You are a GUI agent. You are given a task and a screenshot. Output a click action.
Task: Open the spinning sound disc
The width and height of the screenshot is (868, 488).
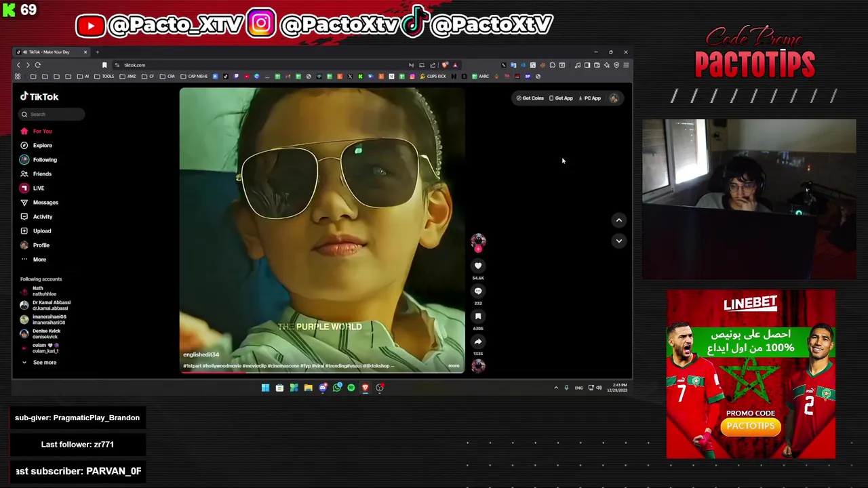click(x=478, y=366)
